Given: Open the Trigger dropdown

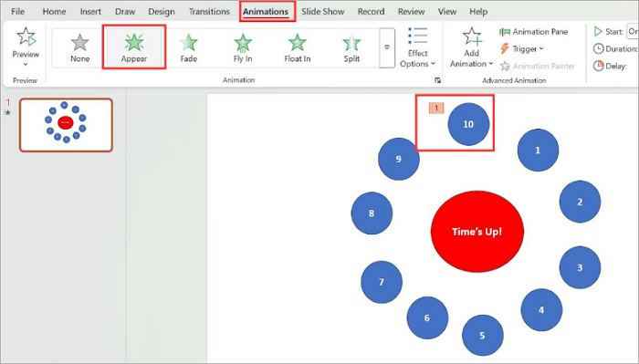Looking at the screenshot, I should coord(521,49).
